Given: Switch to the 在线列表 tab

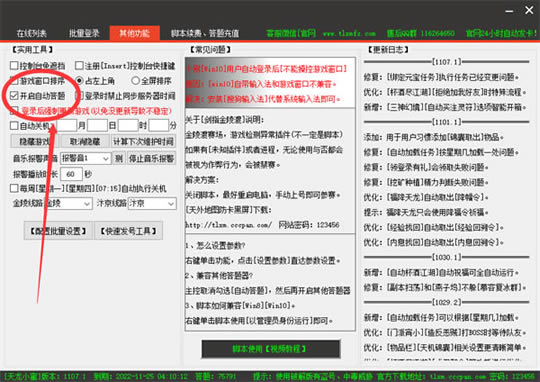Looking at the screenshot, I should pyautogui.click(x=31, y=33).
